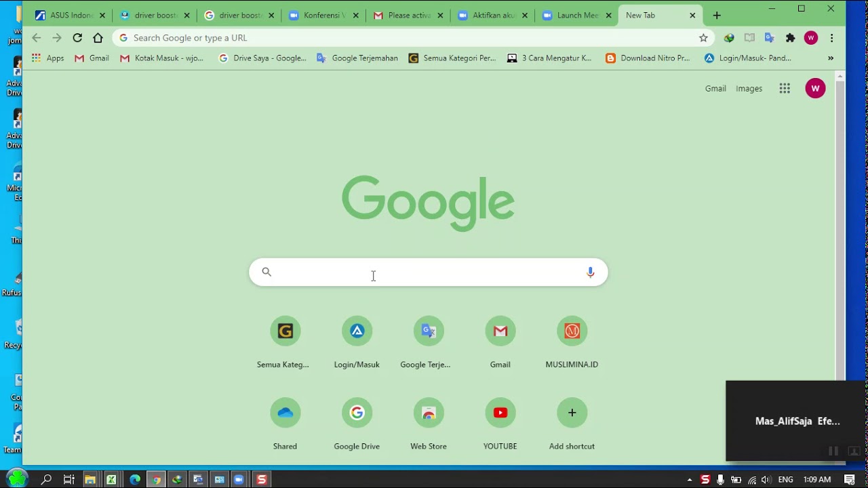
Task: Open the Shared OneDrive shortcut tile
Action: (x=285, y=424)
